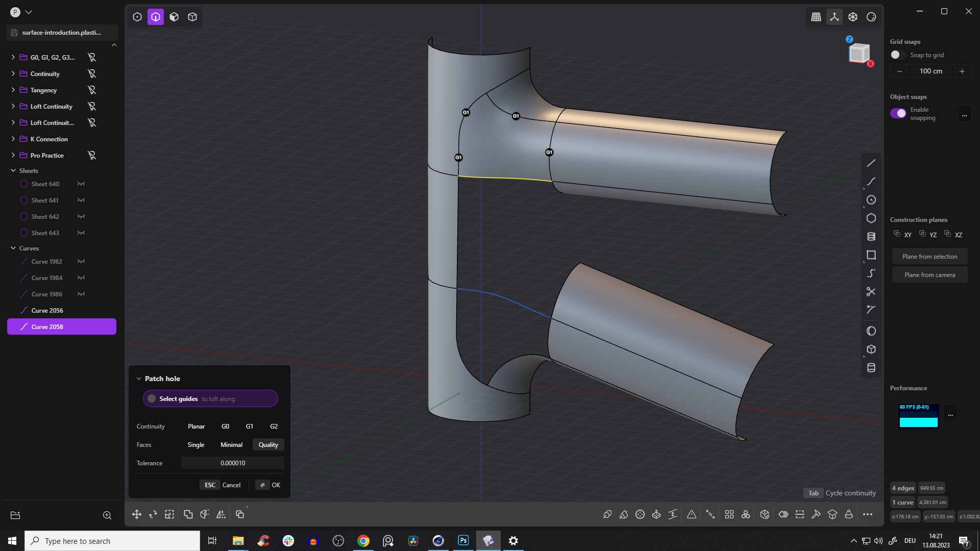Set continuity to G2

(274, 427)
